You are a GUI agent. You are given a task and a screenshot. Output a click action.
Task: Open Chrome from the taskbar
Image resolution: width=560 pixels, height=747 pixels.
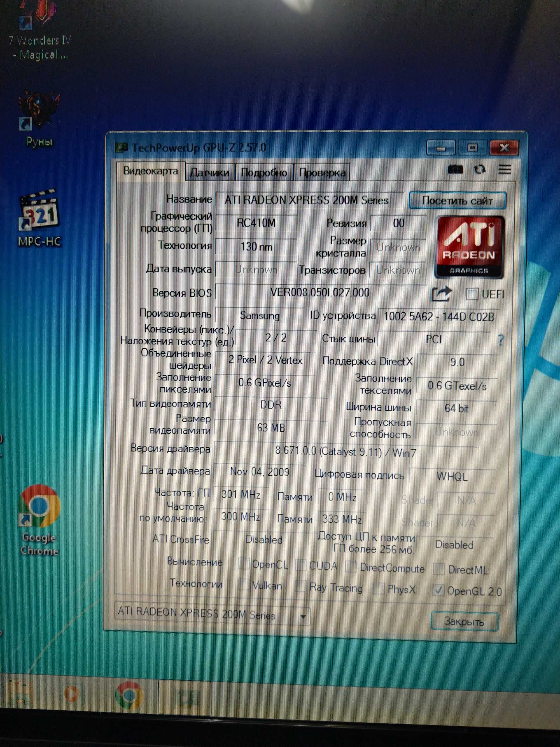pyautogui.click(x=129, y=695)
